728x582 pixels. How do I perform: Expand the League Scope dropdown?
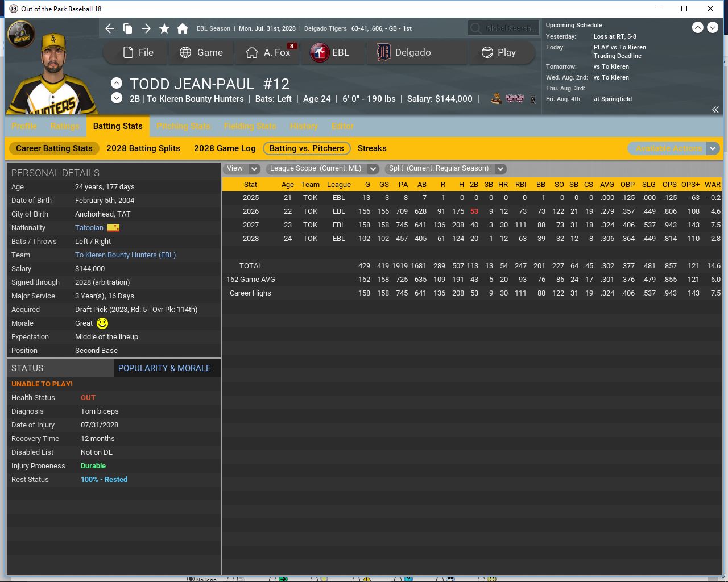click(322, 168)
